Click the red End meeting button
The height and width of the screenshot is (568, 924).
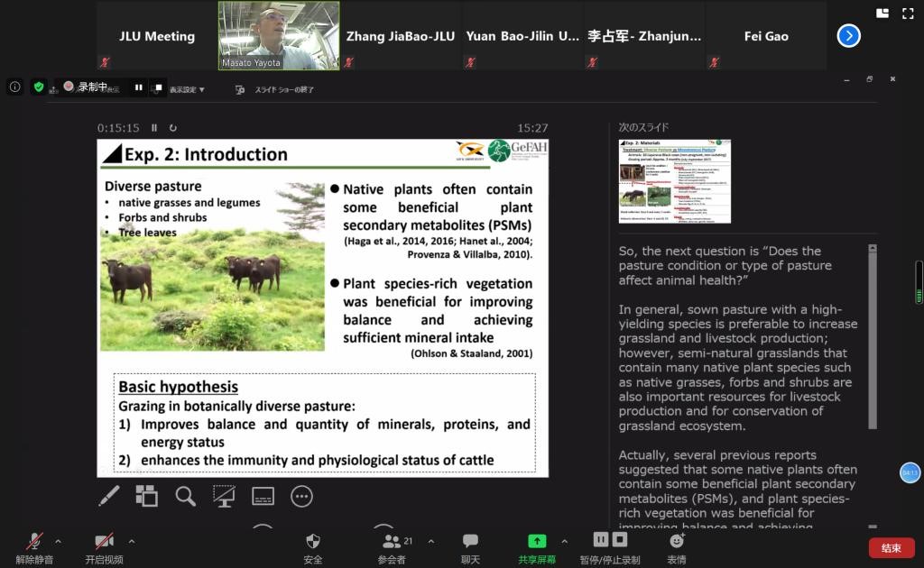[891, 548]
